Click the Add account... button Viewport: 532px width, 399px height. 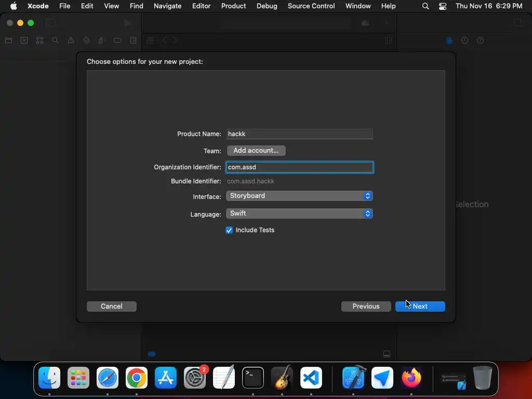point(256,151)
